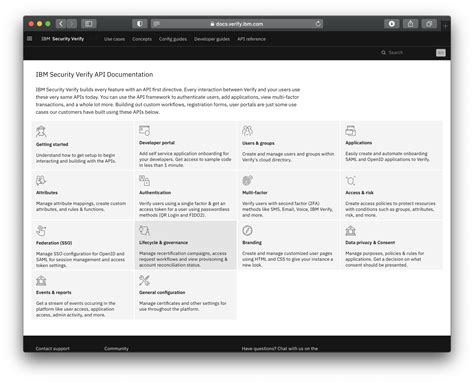Viewport: 474px width, 383px height.
Task: Click the Contact support footer link
Action: coord(53,349)
